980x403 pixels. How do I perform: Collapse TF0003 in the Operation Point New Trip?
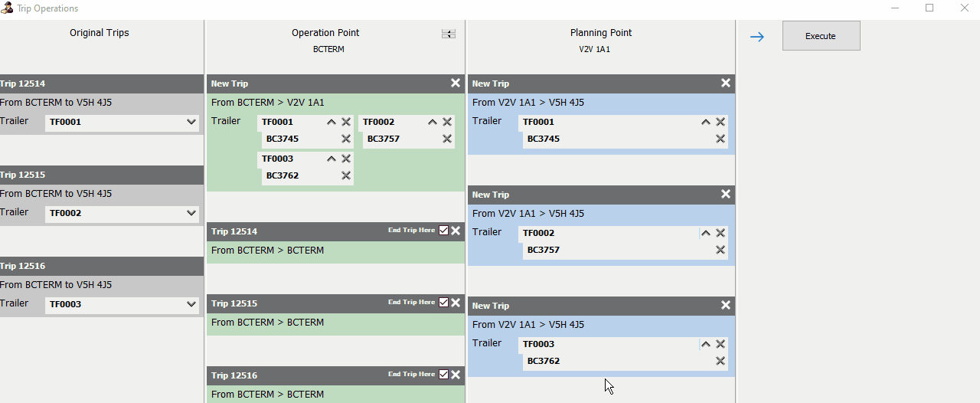[332, 159]
